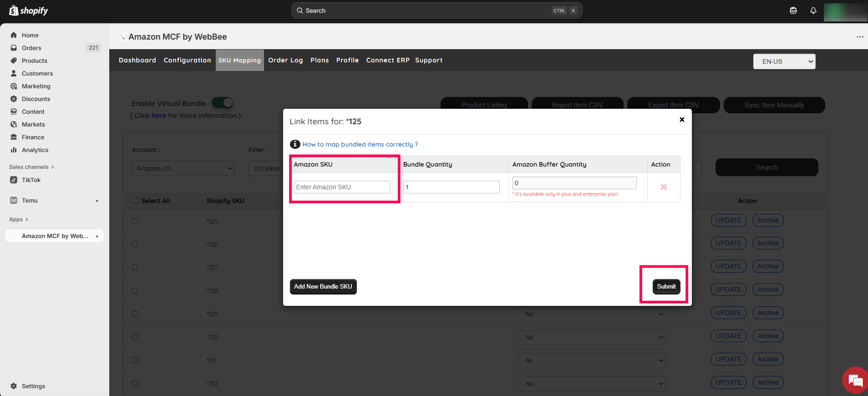The width and height of the screenshot is (868, 396).
Task: Open 'How to map bundled items correctly' link
Action: point(360,144)
